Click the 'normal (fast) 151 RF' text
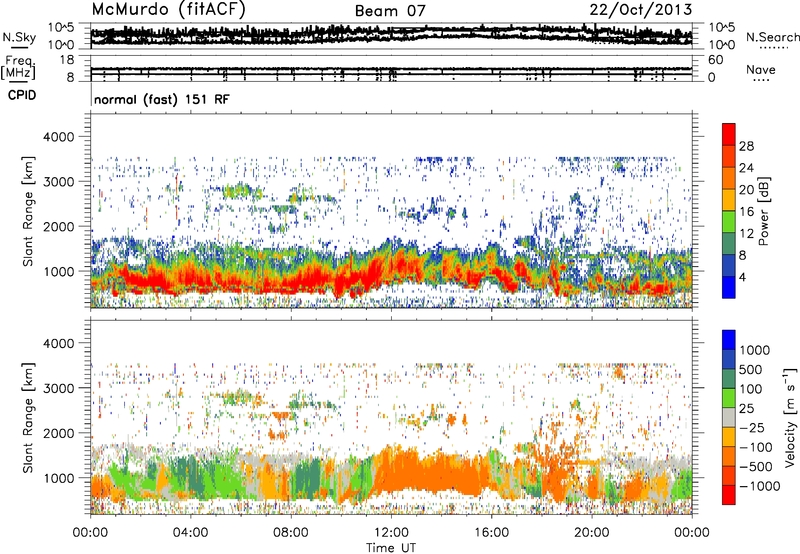This screenshot has height=554, width=800. (162, 99)
